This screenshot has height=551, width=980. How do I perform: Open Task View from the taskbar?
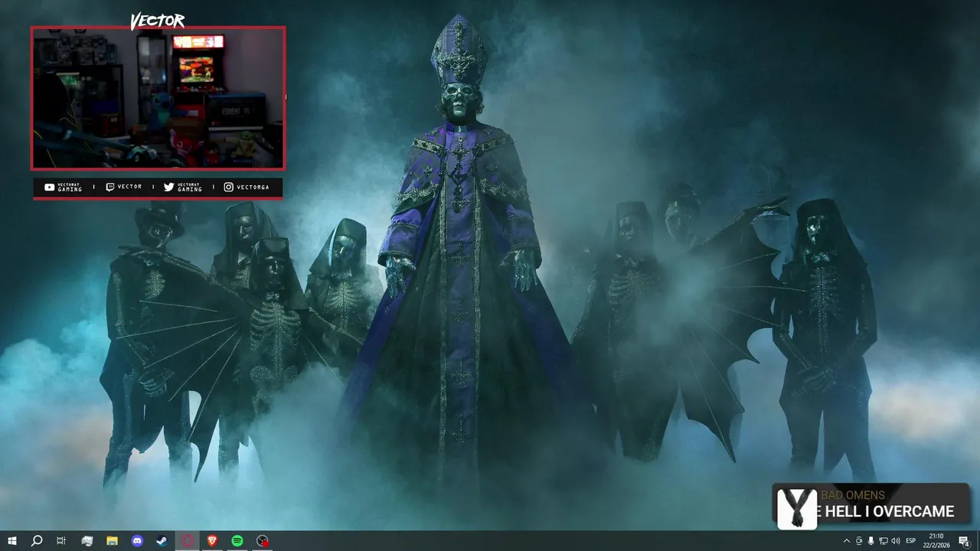(61, 541)
